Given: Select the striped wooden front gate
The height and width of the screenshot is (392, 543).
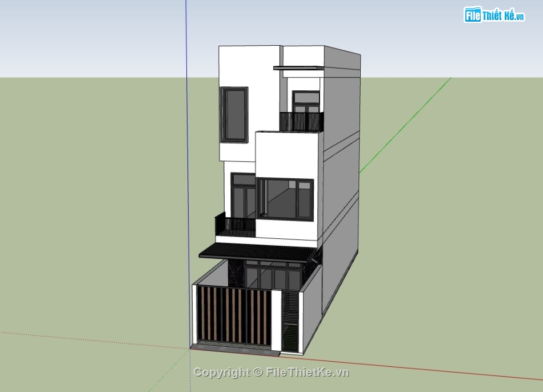Looking at the screenshot, I should (234, 316).
